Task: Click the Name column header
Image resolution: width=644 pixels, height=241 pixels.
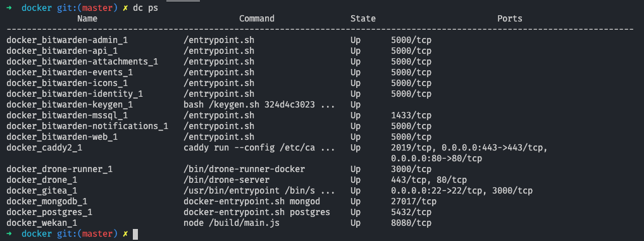Action: pyautogui.click(x=87, y=19)
